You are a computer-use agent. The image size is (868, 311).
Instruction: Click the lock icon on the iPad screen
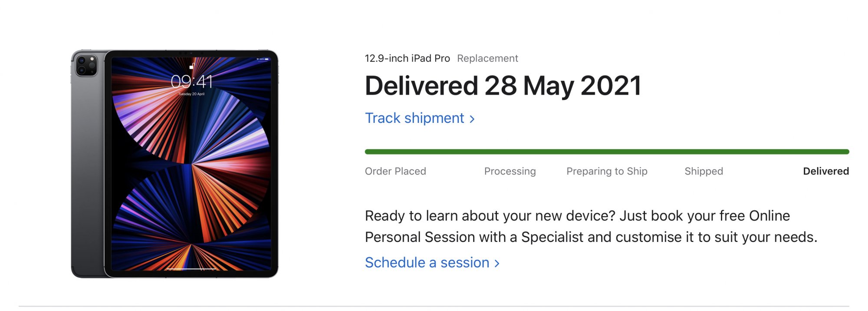click(x=192, y=66)
